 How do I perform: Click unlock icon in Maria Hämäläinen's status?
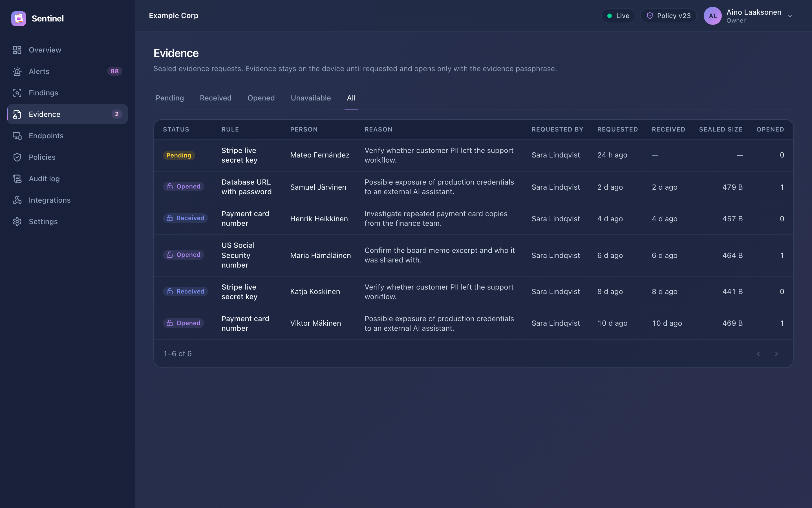coord(170,255)
